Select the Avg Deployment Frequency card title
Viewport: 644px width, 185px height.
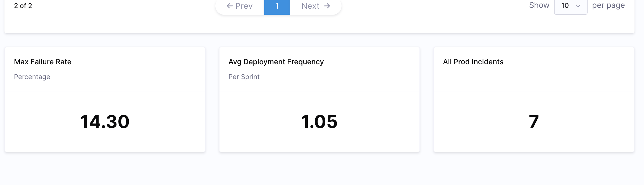coord(276,62)
